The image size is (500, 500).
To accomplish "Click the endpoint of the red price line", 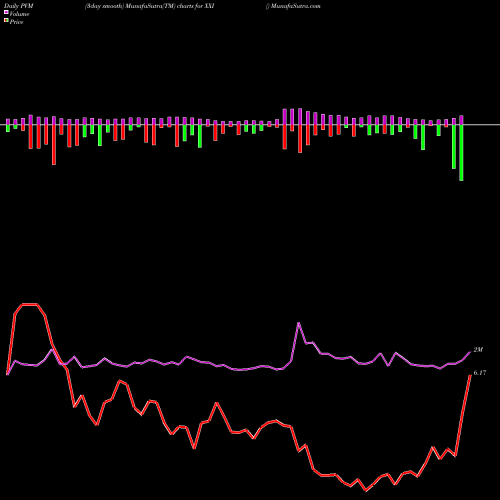I will coord(470,375).
